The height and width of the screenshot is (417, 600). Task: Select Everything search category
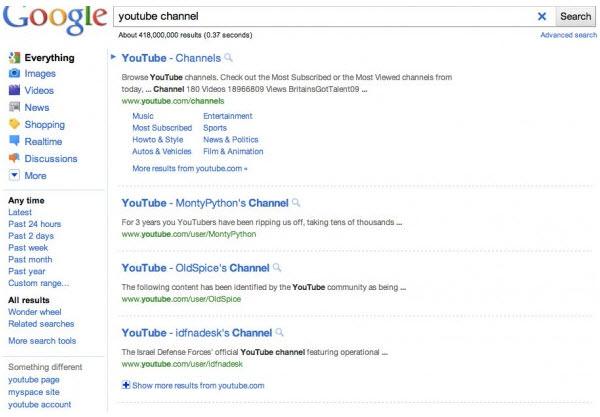pos(50,58)
